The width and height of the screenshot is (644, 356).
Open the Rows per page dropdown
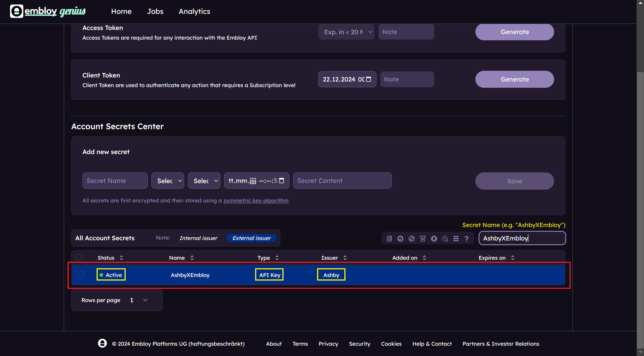(139, 300)
